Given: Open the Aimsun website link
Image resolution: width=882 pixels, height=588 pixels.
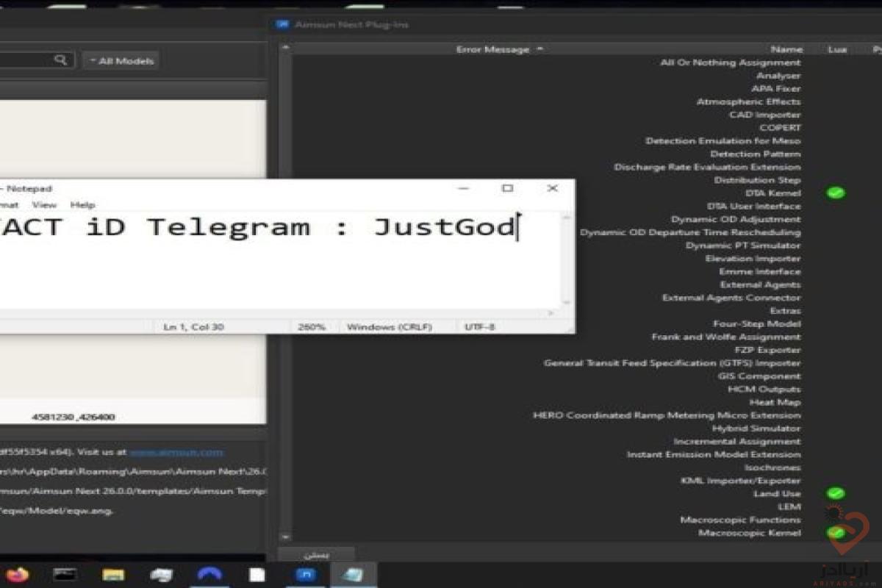Looking at the screenshot, I should pos(176,452).
